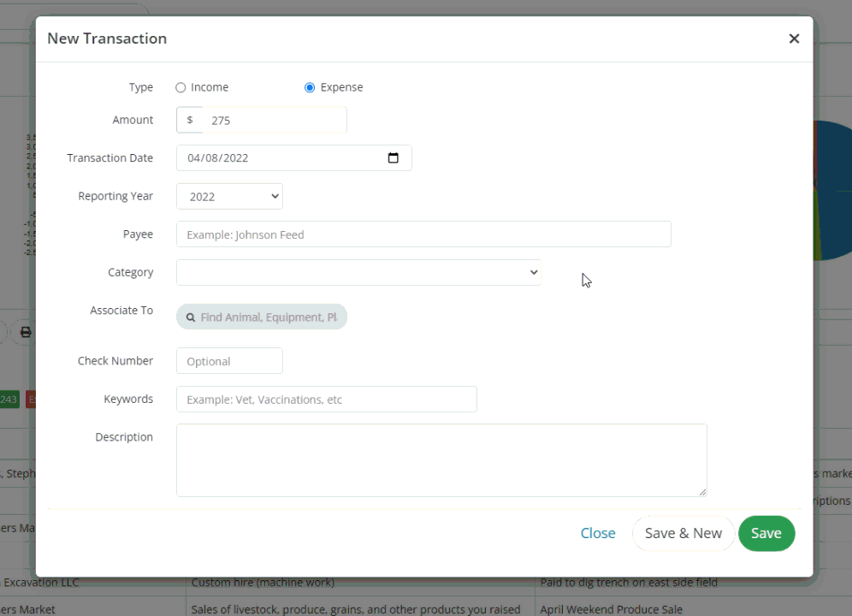Click the green Save button
852x616 pixels.
click(x=766, y=533)
